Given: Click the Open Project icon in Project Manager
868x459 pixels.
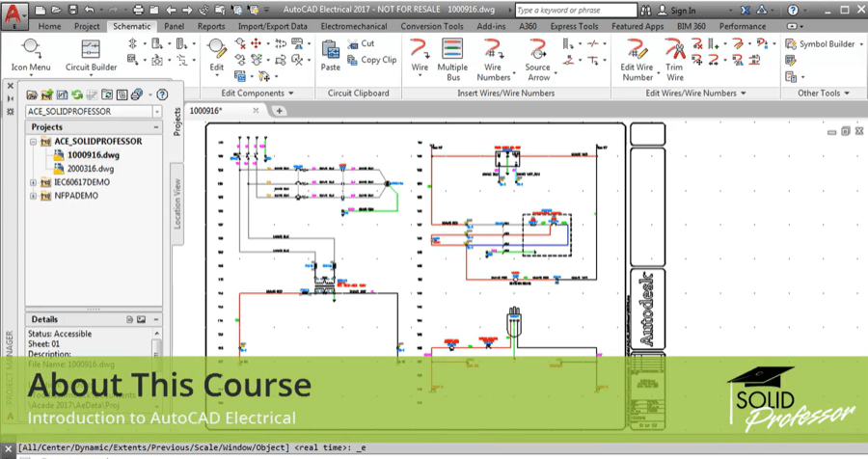Looking at the screenshot, I should (x=32, y=94).
